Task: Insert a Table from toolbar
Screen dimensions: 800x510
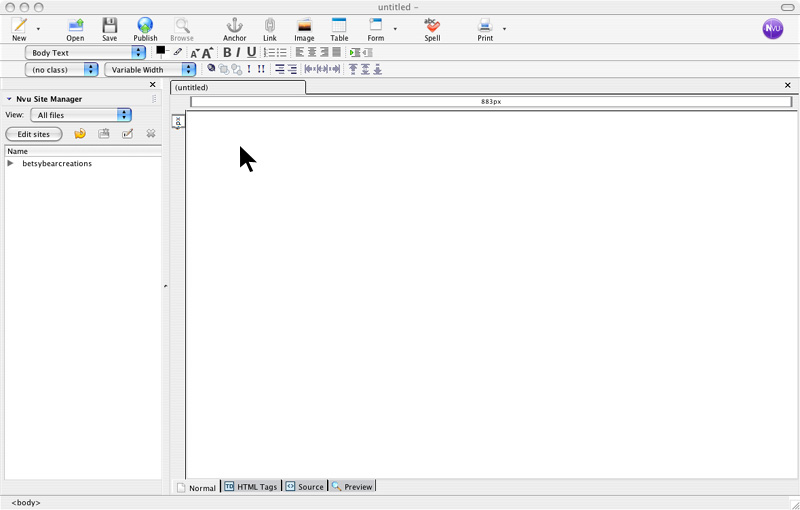Action: pos(339,29)
